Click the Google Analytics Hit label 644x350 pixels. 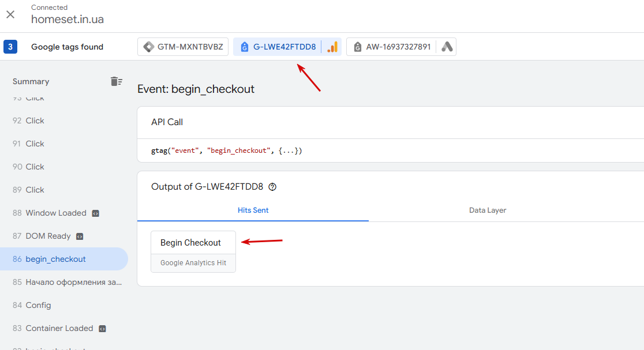[x=193, y=262]
